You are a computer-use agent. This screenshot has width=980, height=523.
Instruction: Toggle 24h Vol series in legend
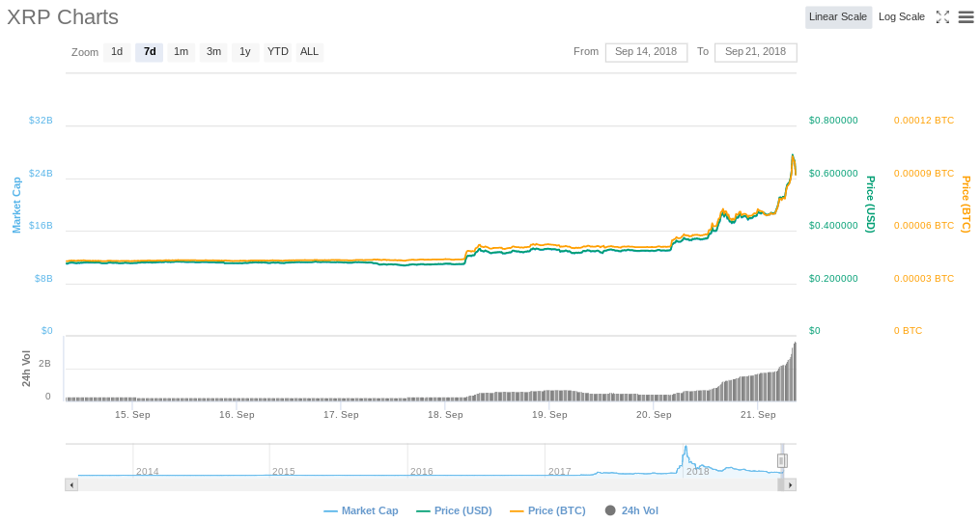tap(631, 510)
